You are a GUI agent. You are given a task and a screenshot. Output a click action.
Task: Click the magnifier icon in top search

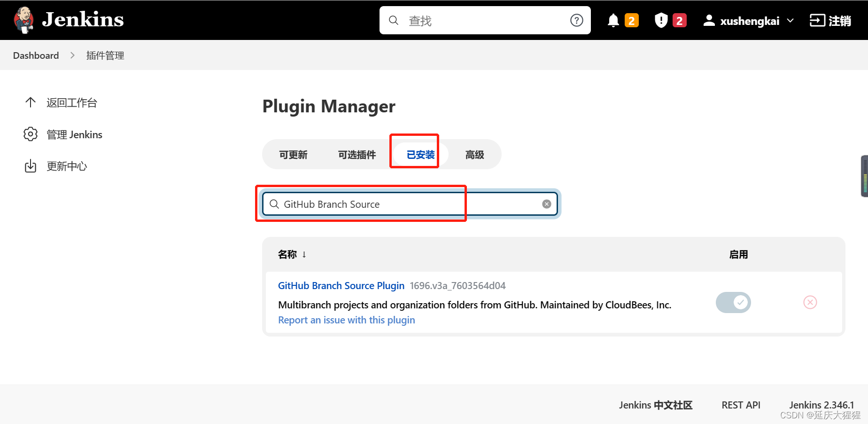point(394,20)
